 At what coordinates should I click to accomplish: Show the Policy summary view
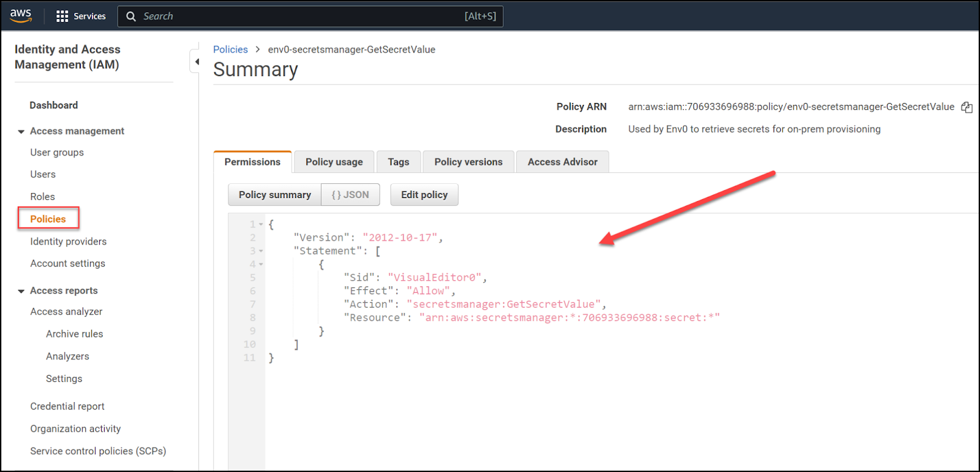point(275,195)
